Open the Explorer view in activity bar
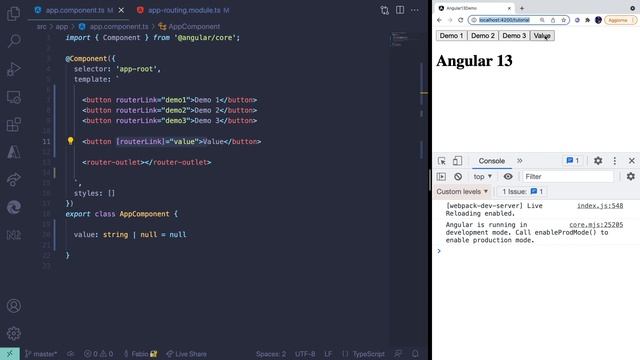 coord(13,13)
